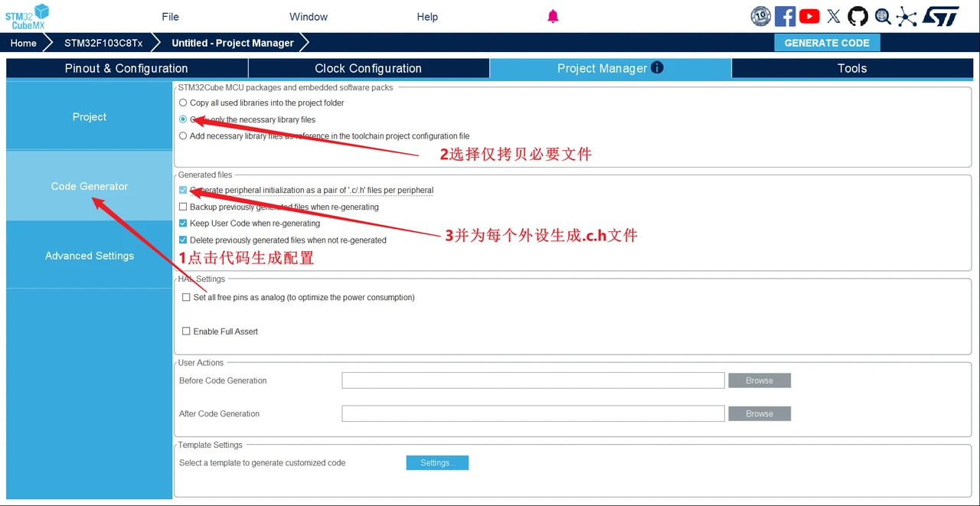The width and height of the screenshot is (980, 506).
Task: Open the Window menu
Action: pyautogui.click(x=309, y=17)
